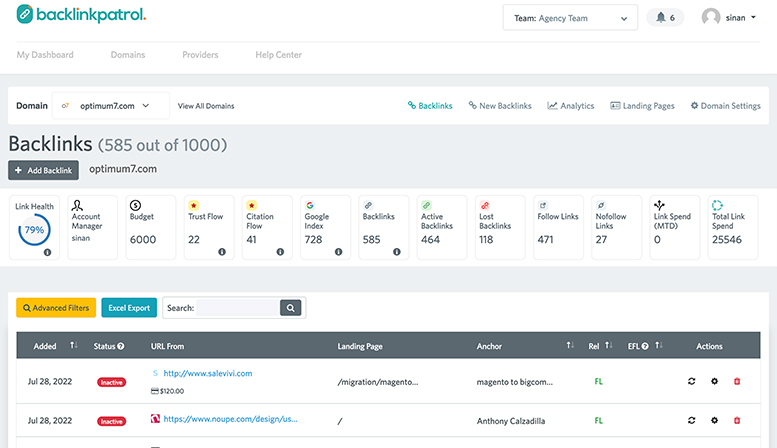Click the Account Manager person icon
777x448 pixels.
[x=77, y=205]
